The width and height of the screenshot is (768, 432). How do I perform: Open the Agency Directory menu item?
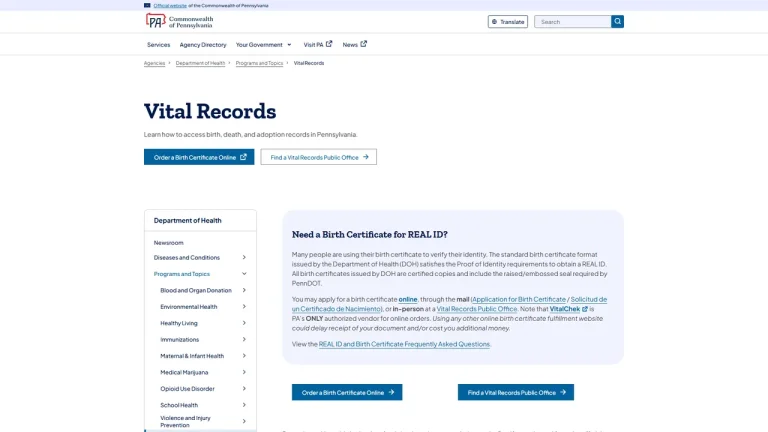pos(203,45)
